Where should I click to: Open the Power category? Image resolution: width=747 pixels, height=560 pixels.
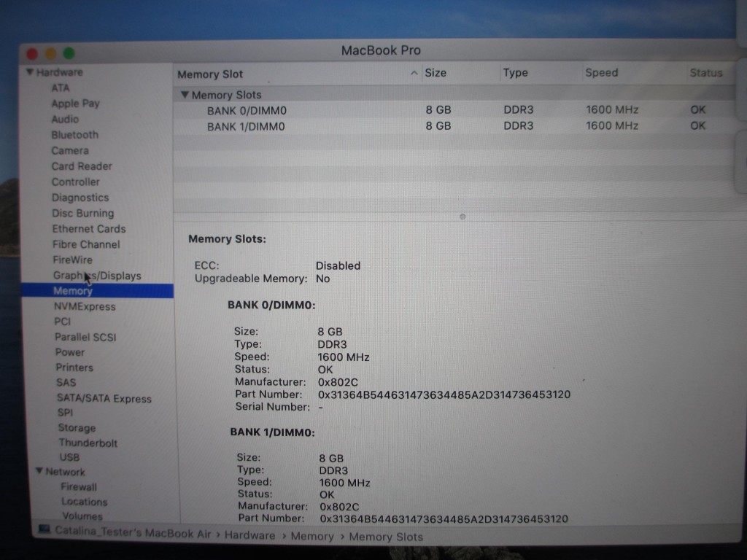[70, 352]
